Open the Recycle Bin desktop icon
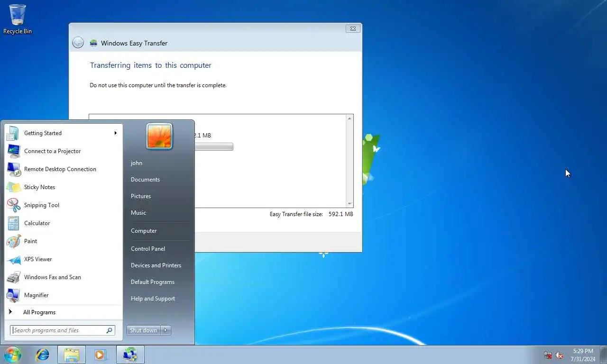 pos(17,19)
